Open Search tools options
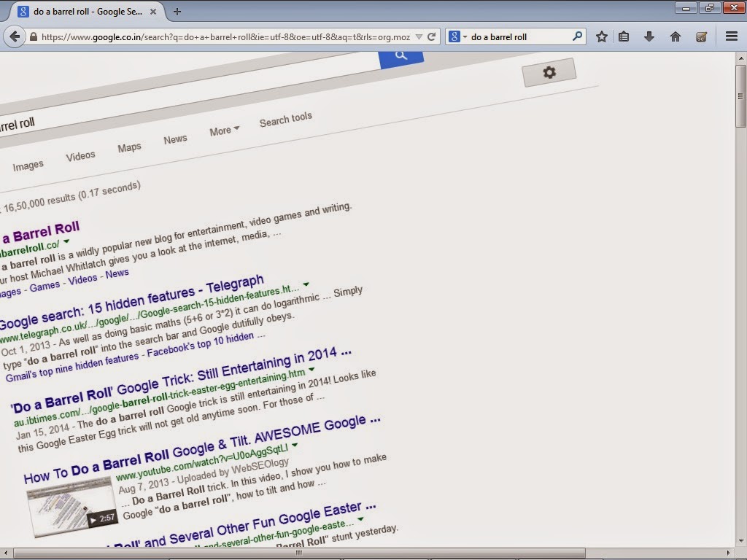The image size is (747, 560). 286,120
